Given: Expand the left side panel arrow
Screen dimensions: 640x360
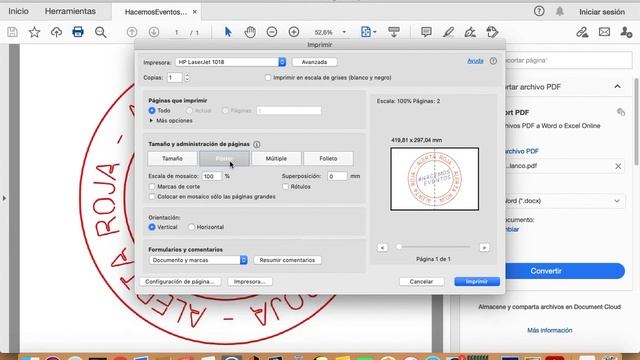Looking at the screenshot, I should tap(4, 198).
